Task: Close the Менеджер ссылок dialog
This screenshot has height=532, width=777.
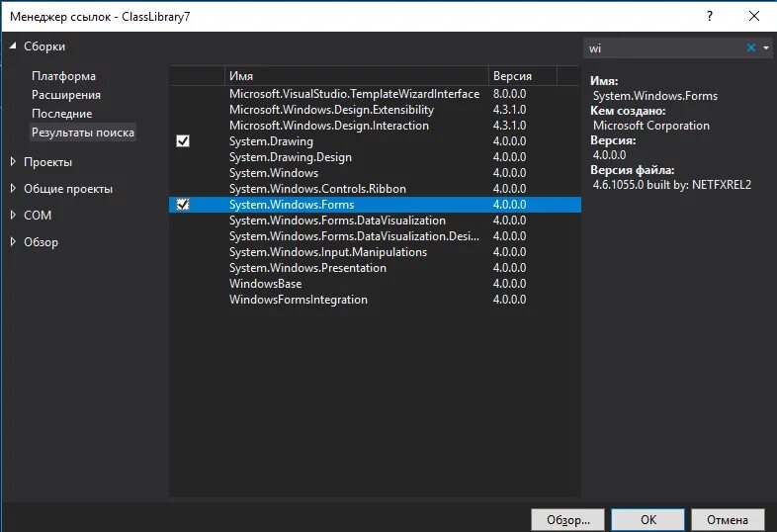Action: point(753,16)
